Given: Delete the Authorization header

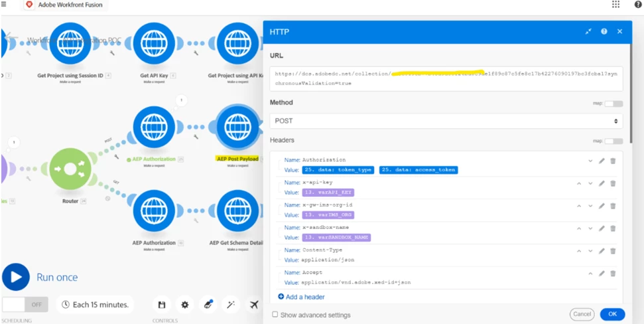Looking at the screenshot, I should [x=613, y=161].
